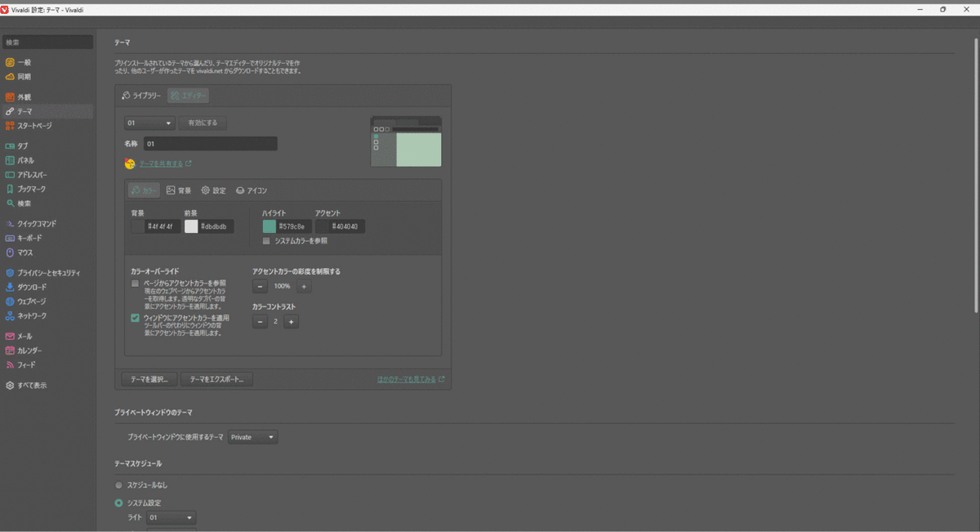
Task: Click the テーマをエクスポート... button
Action: (217, 379)
